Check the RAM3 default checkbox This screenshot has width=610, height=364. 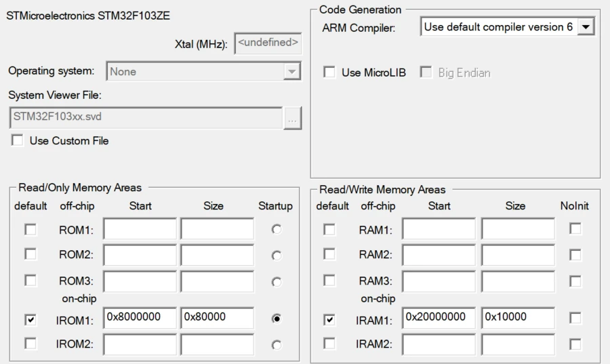pos(329,281)
